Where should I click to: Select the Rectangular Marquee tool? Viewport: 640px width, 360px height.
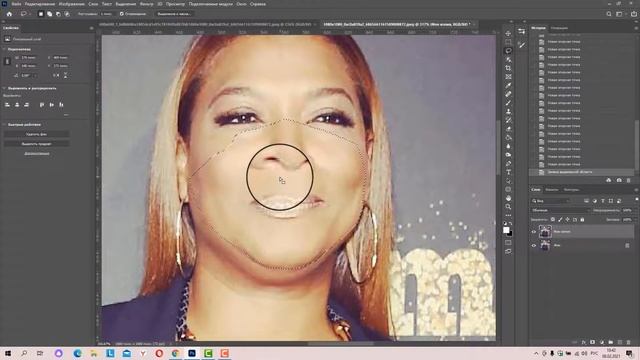pos(508,42)
